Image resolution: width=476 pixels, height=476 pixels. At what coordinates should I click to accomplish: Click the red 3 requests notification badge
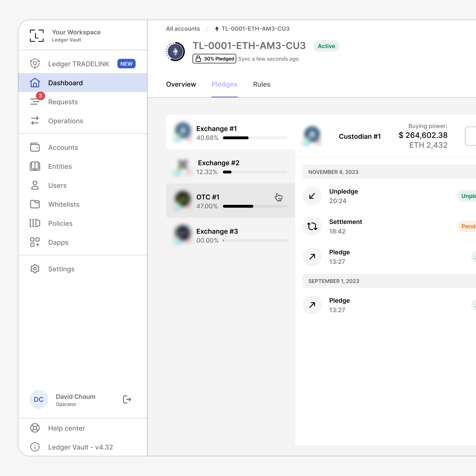(x=40, y=96)
